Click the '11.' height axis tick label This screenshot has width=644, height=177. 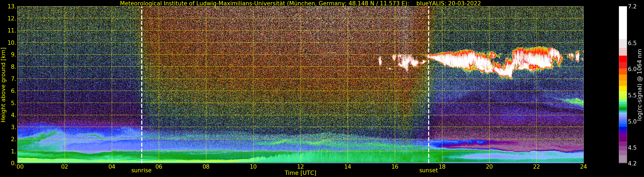tap(12, 31)
